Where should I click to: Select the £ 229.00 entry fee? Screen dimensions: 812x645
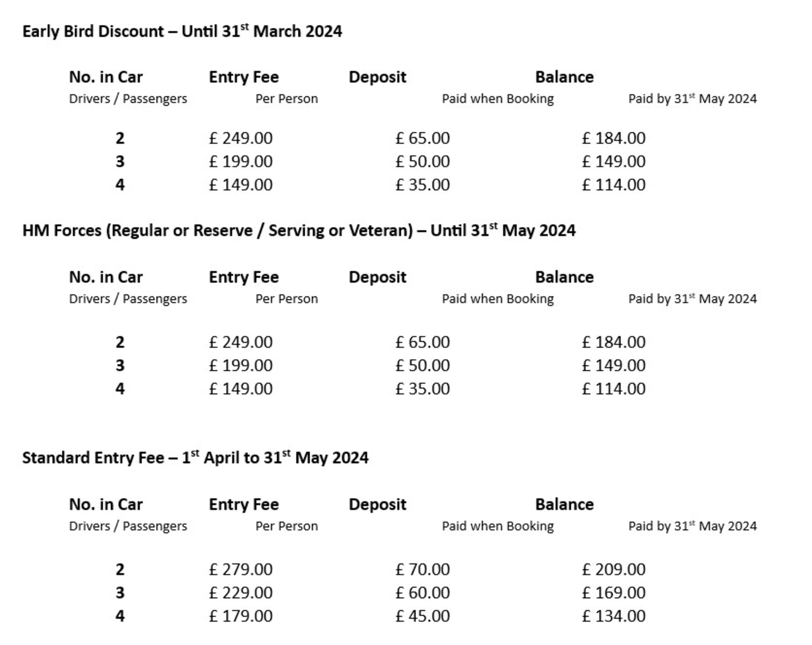click(241, 593)
